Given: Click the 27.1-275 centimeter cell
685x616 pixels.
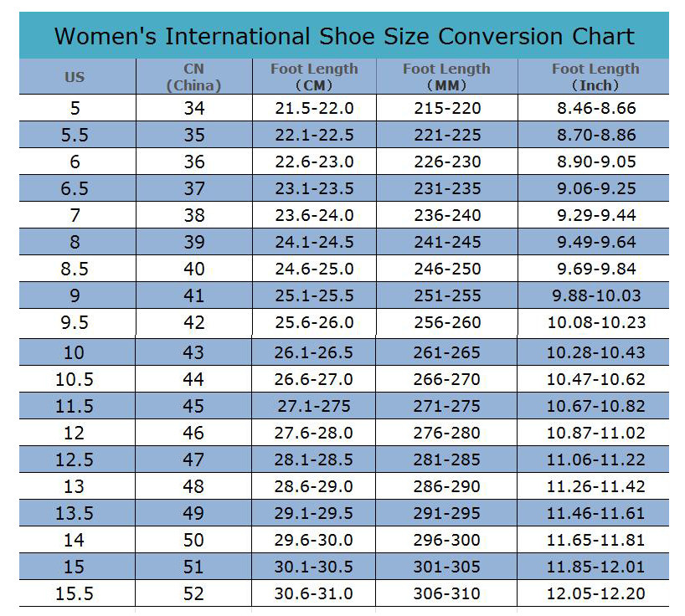Looking at the screenshot, I should point(314,406).
